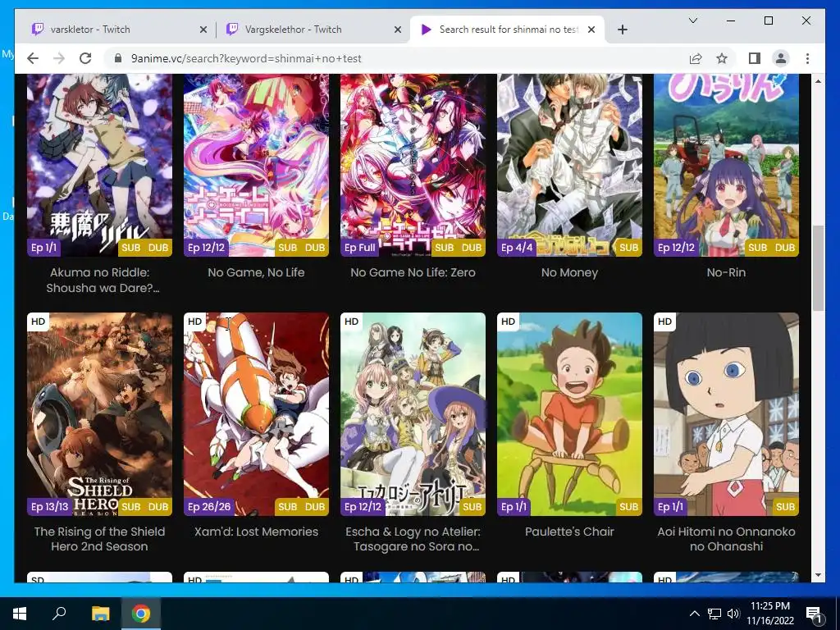
Task: Click the No Game No Life: Zero poster
Action: pos(413,165)
